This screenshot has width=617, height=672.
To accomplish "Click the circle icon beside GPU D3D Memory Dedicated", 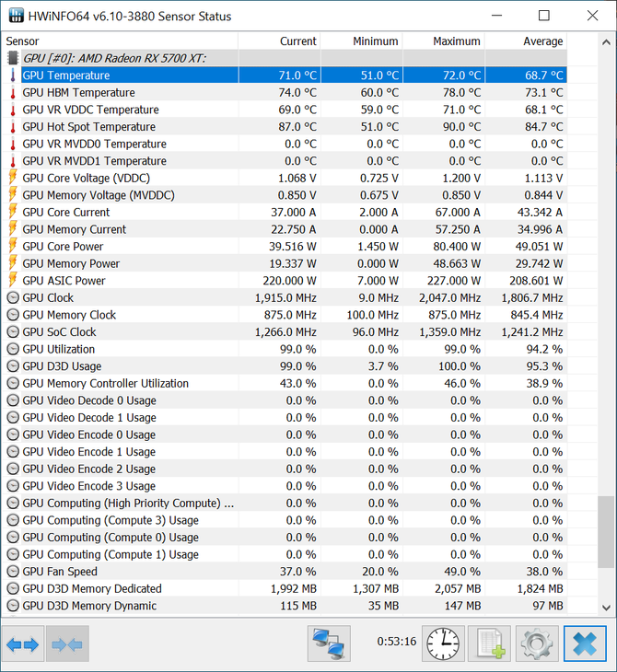I will [13, 588].
